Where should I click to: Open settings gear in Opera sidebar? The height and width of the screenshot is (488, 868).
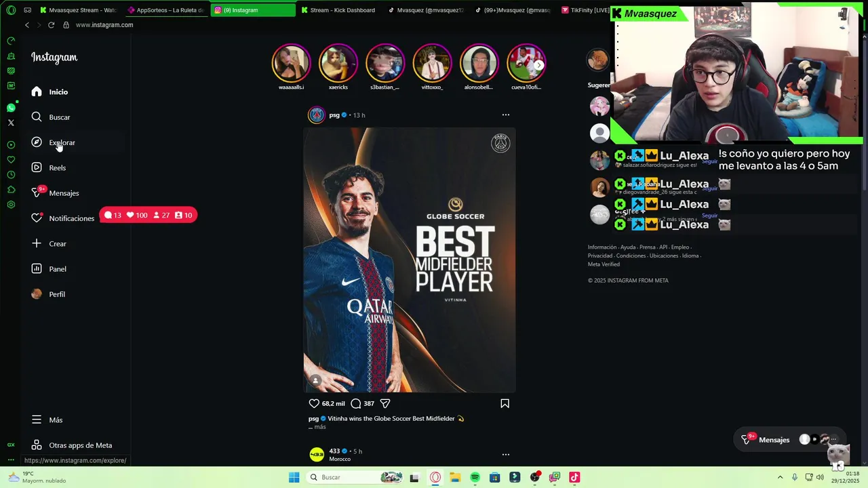coord(11,205)
